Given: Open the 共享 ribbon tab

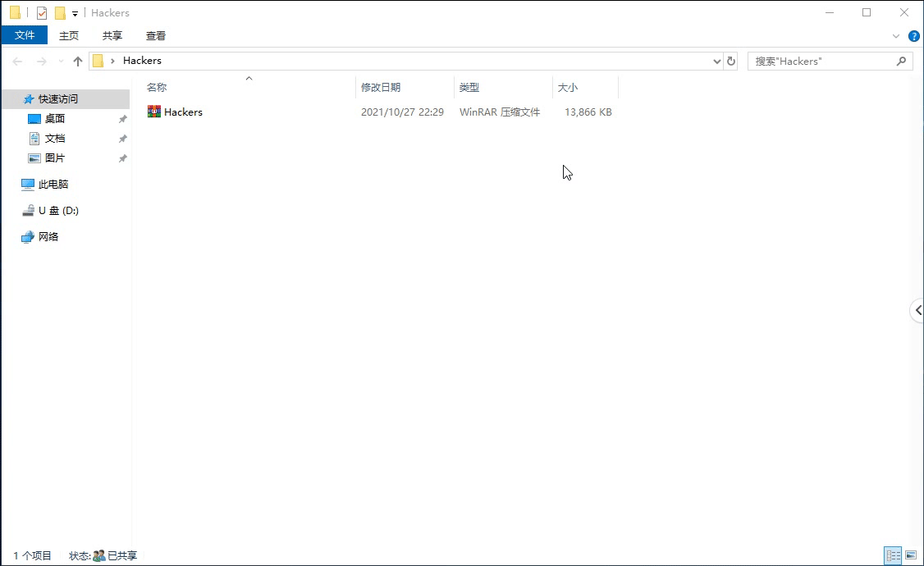Looking at the screenshot, I should (x=112, y=35).
